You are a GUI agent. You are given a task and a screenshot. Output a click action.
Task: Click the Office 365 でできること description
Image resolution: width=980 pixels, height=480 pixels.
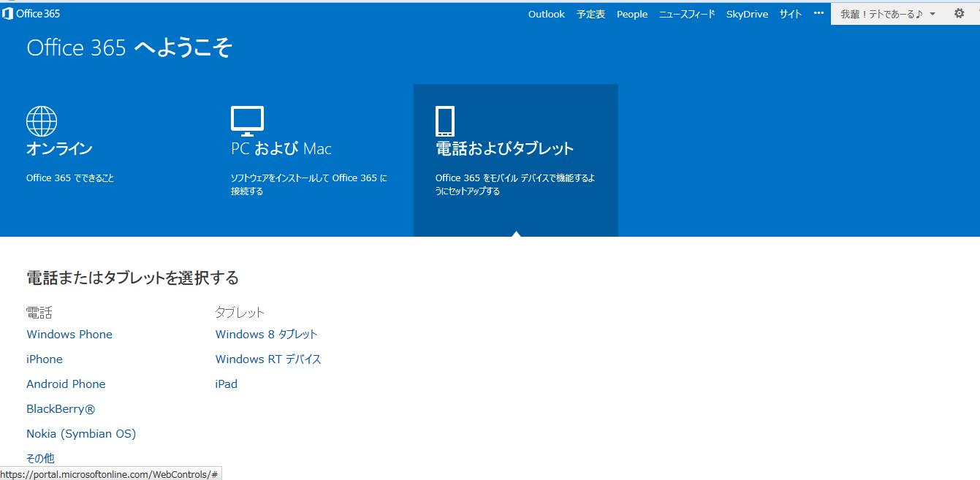pos(70,178)
